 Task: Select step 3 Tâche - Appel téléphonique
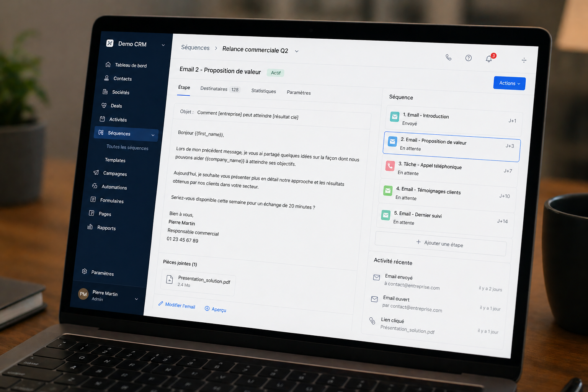click(449, 171)
